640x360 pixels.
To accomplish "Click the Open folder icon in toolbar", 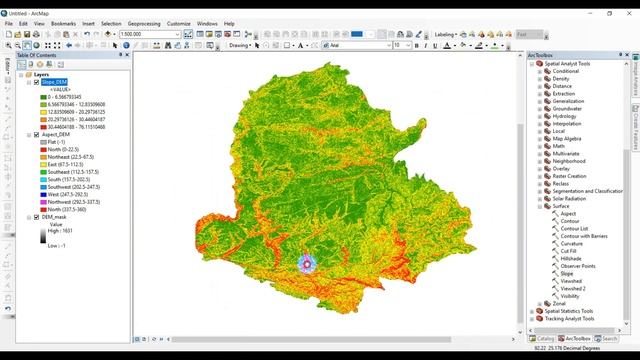I will 18,34.
